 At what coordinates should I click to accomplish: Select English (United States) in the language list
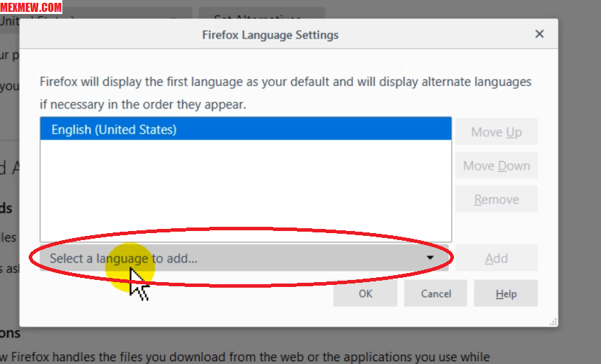(246, 129)
